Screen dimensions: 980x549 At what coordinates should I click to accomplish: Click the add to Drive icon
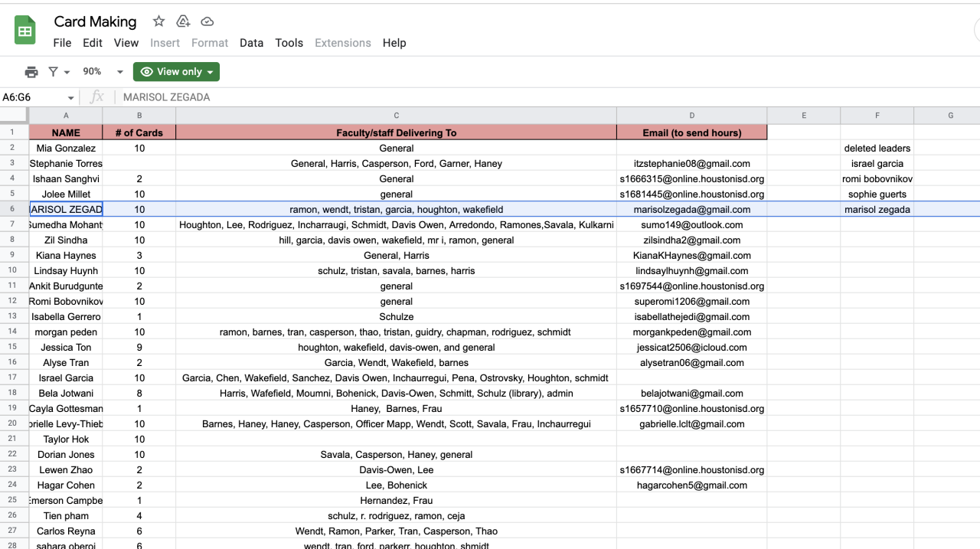click(x=183, y=21)
